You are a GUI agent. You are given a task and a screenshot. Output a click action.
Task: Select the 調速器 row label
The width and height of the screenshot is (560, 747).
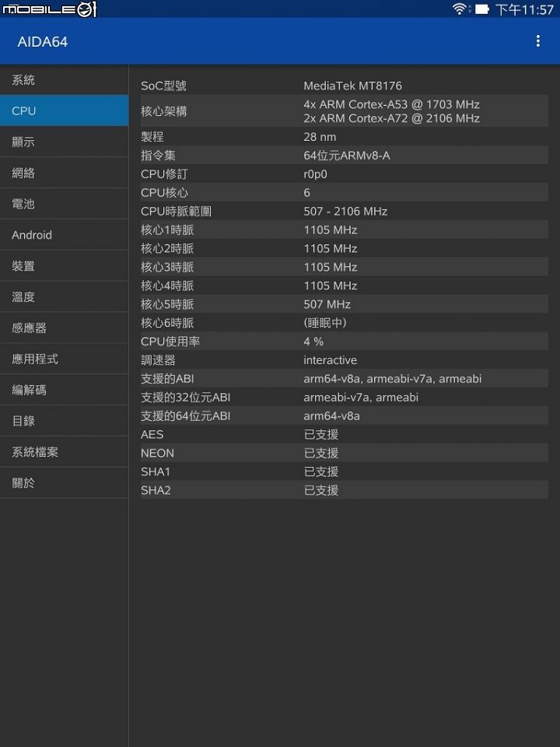(x=158, y=359)
